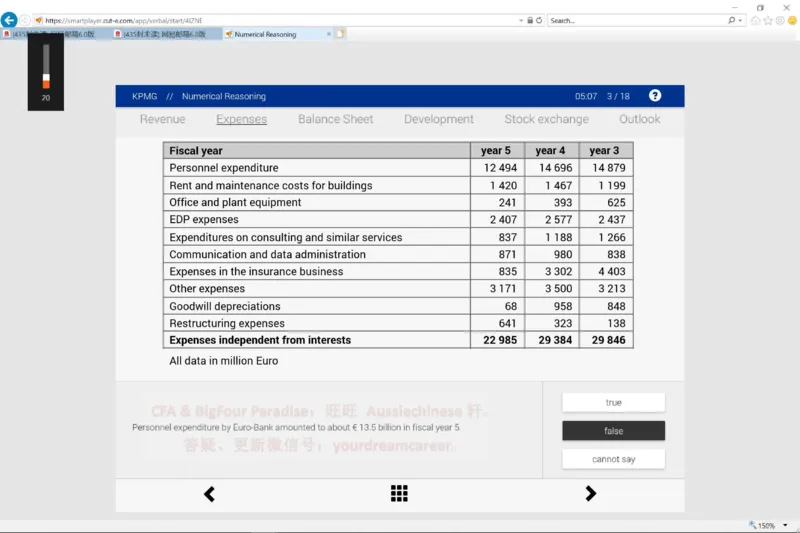Click the 'Other expenses' row label
The width and height of the screenshot is (800, 533).
point(207,289)
